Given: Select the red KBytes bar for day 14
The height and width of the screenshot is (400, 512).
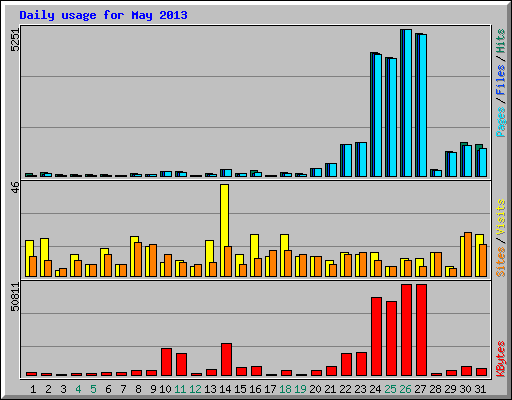Looking at the screenshot, I should point(226,360).
